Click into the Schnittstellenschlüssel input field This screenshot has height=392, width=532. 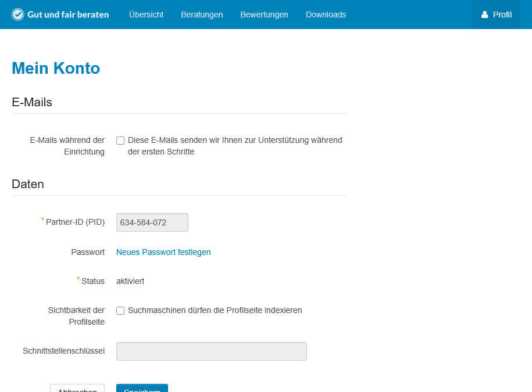click(x=212, y=351)
